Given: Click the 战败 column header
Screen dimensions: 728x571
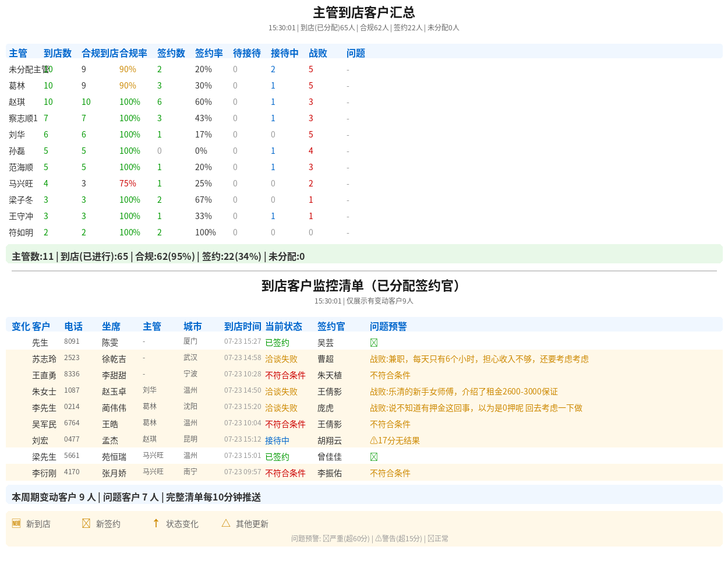Looking at the screenshot, I should point(318,53).
